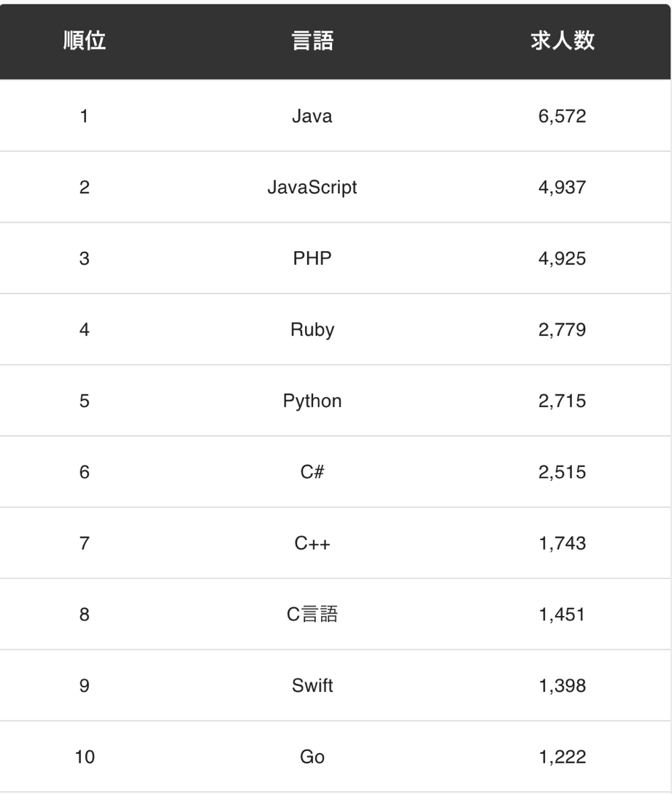Click the C言語 language cell
The image size is (672, 794).
pyautogui.click(x=312, y=614)
